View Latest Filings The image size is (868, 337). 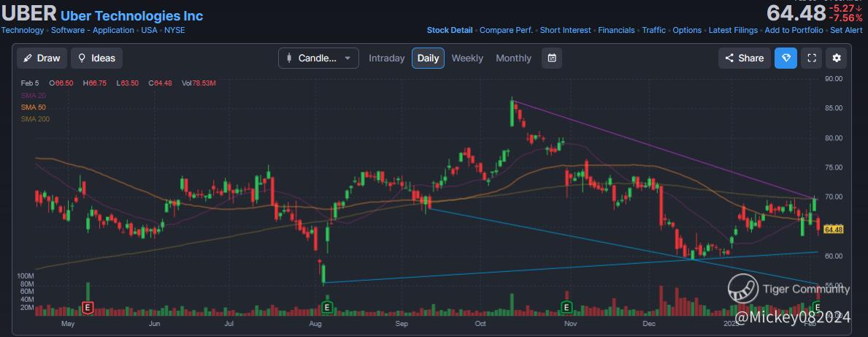click(x=733, y=31)
